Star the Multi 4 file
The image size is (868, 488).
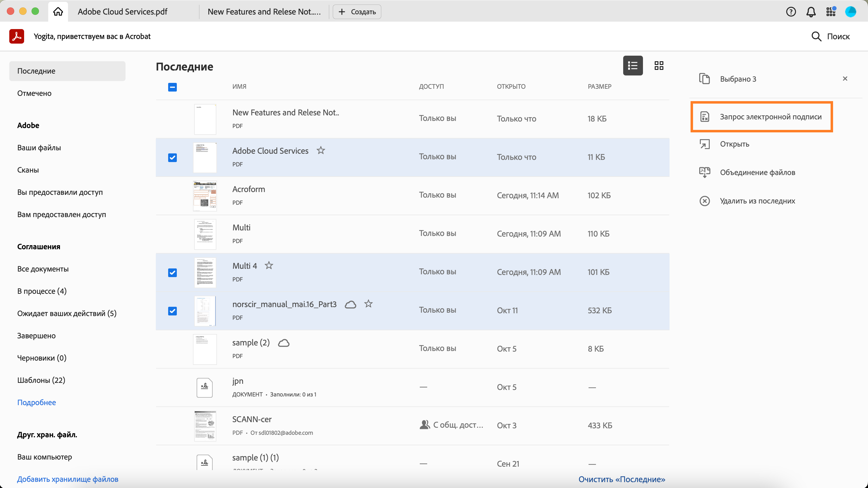coord(269,266)
